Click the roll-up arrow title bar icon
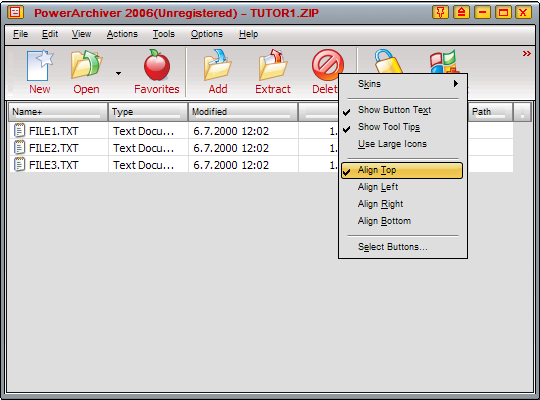Screen dimensions: 540x400 pyautogui.click(x=461, y=13)
